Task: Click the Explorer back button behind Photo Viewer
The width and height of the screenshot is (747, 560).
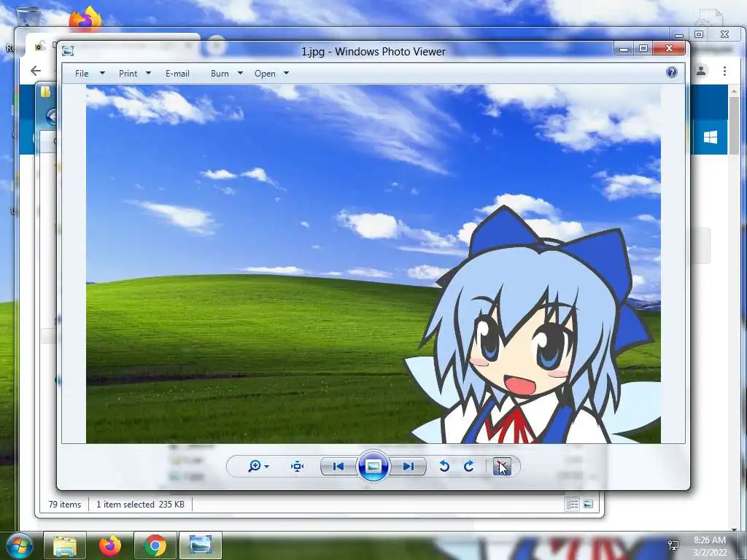Action: (x=52, y=117)
